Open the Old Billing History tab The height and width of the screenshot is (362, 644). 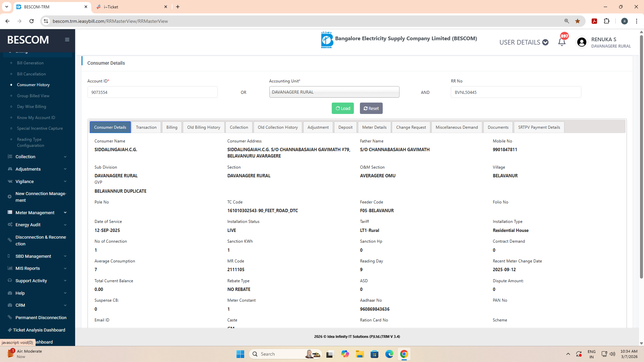click(x=204, y=127)
